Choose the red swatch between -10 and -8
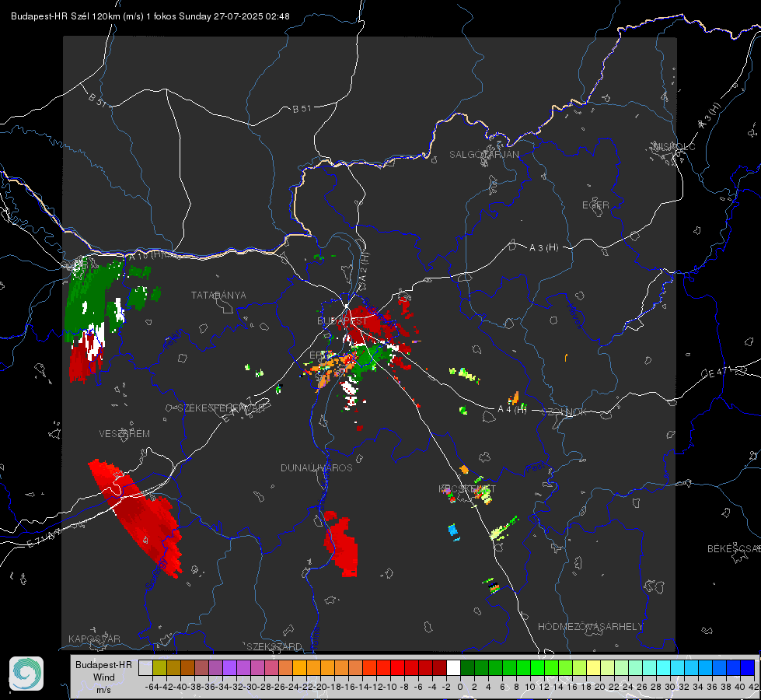The height and width of the screenshot is (700, 761). click(397, 667)
